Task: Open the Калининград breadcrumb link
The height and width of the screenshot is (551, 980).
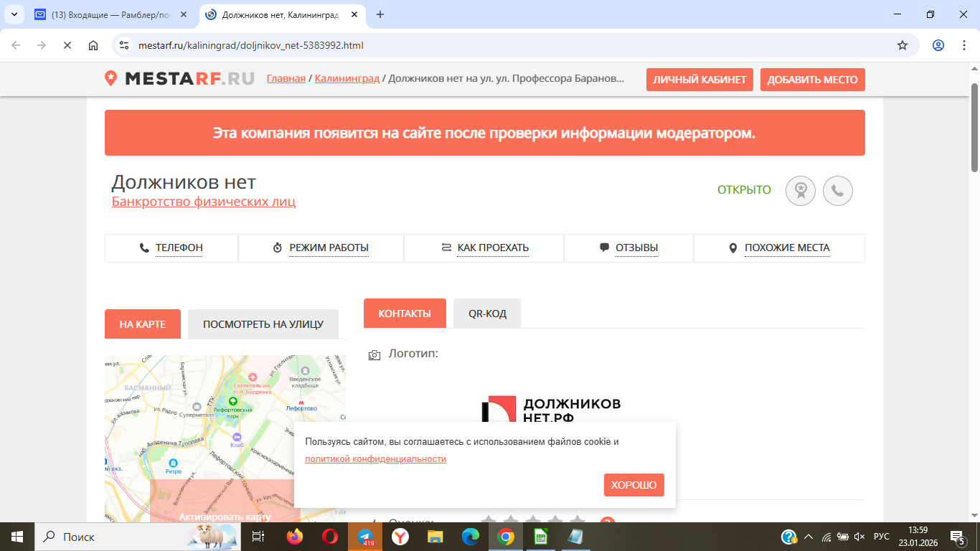Action: tap(347, 78)
